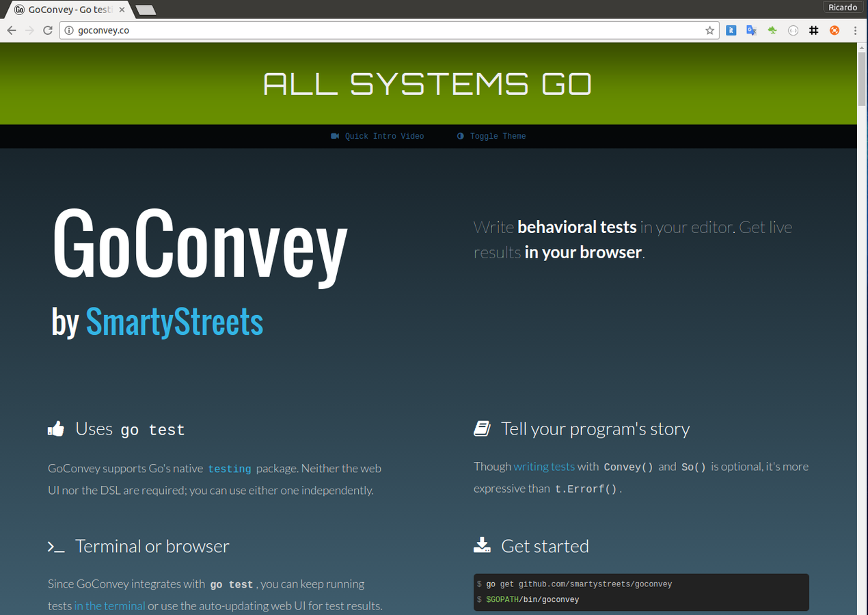Bookmark page with the star icon

point(709,30)
